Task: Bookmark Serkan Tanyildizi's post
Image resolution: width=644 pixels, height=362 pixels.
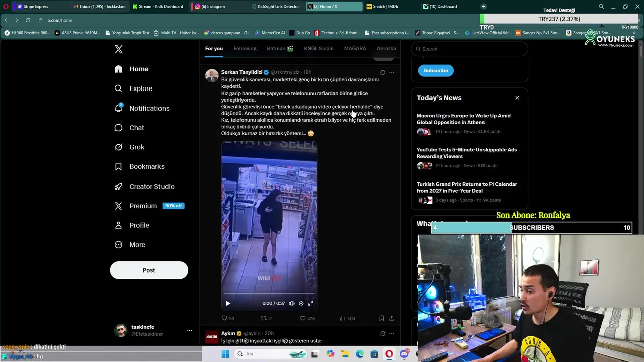Action: tap(382, 318)
